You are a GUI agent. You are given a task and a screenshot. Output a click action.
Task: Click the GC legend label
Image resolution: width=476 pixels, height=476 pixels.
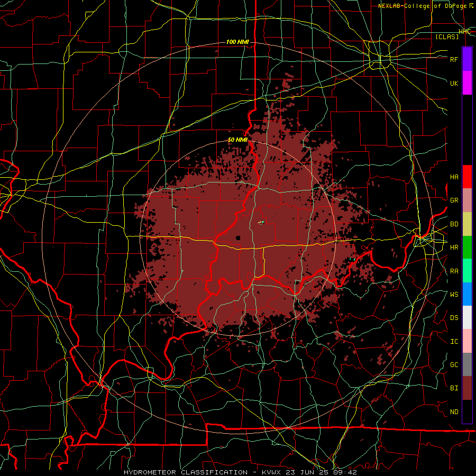click(454, 365)
